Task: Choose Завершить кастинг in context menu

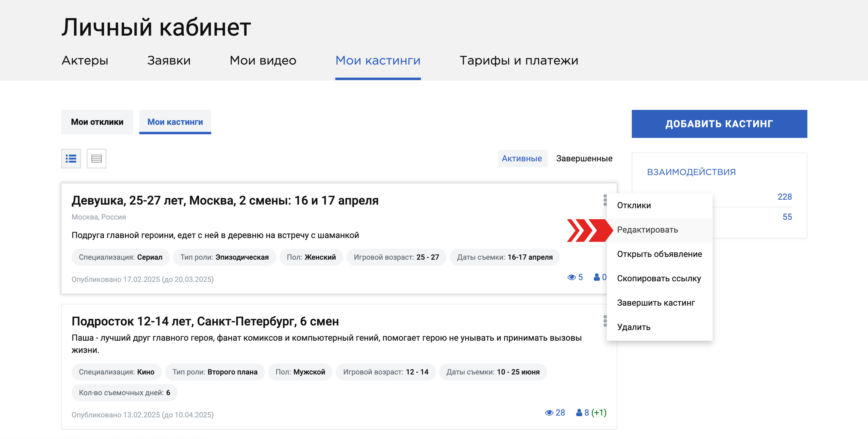Action: [x=660, y=303]
